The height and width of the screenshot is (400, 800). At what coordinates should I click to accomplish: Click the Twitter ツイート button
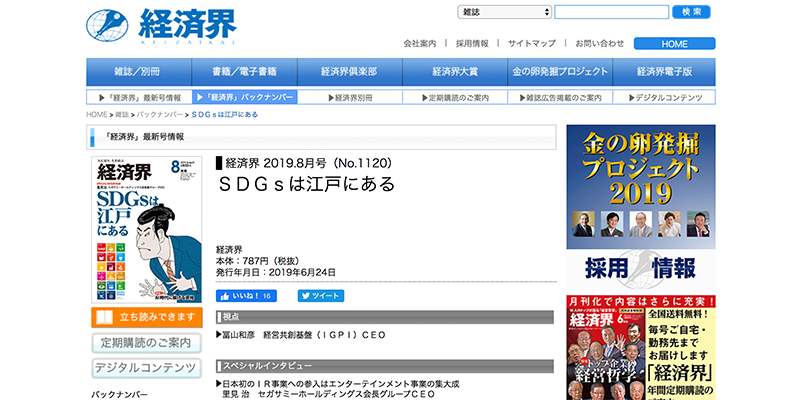coord(321,296)
